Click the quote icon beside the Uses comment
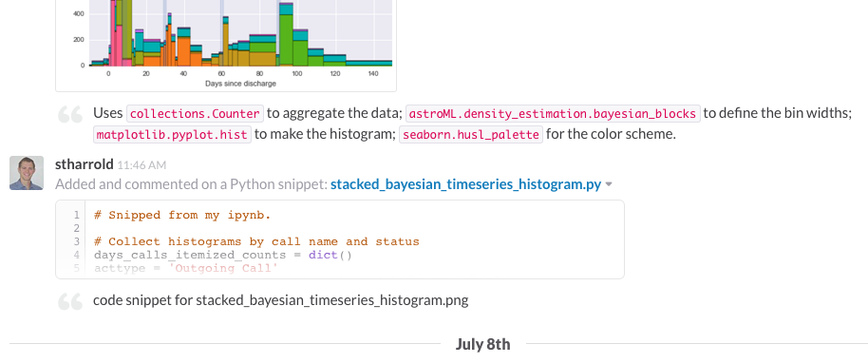Screen dimensions: 868x363 point(70,114)
